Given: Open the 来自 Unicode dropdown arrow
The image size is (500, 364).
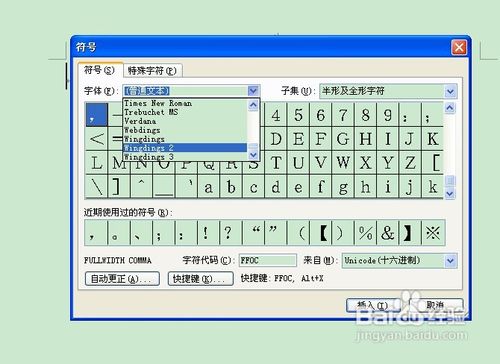Looking at the screenshot, I should coord(450,261).
